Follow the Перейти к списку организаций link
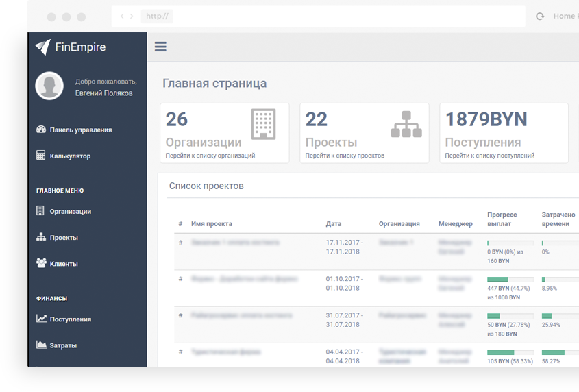 click(x=210, y=156)
